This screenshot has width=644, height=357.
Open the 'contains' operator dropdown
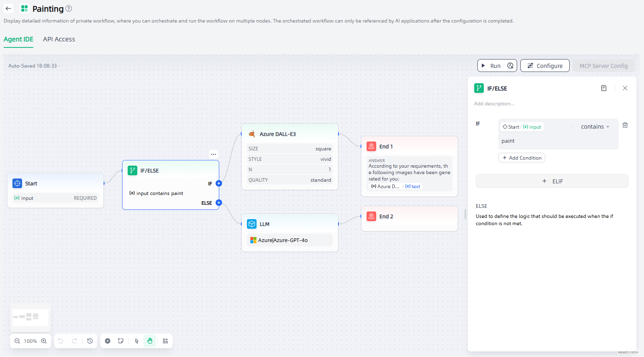[595, 127]
